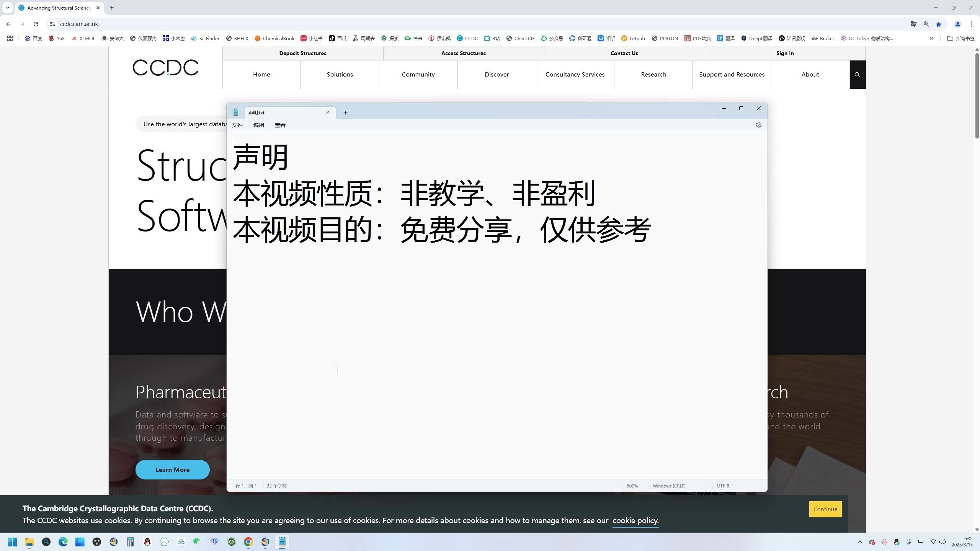Open the Solutions menu on CCDC site
This screenshot has height=551, width=980.
pyautogui.click(x=340, y=75)
